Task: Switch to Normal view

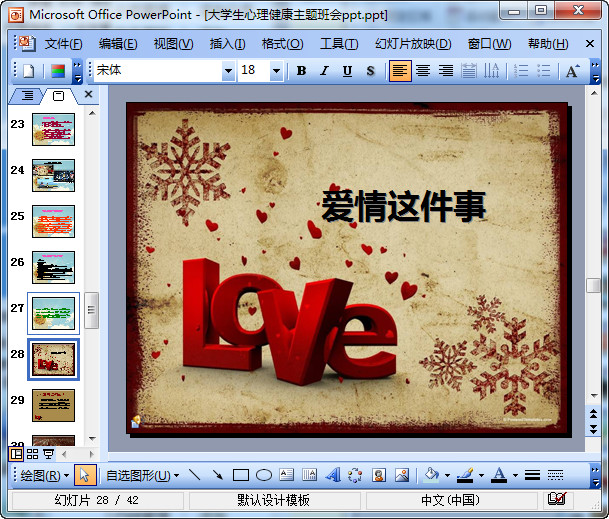Action: pos(16,453)
